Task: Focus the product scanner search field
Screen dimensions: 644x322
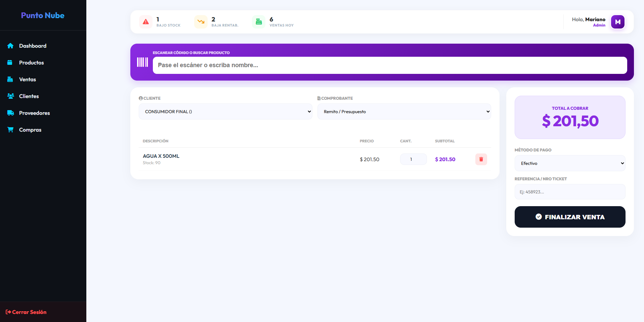Action: click(x=390, y=65)
